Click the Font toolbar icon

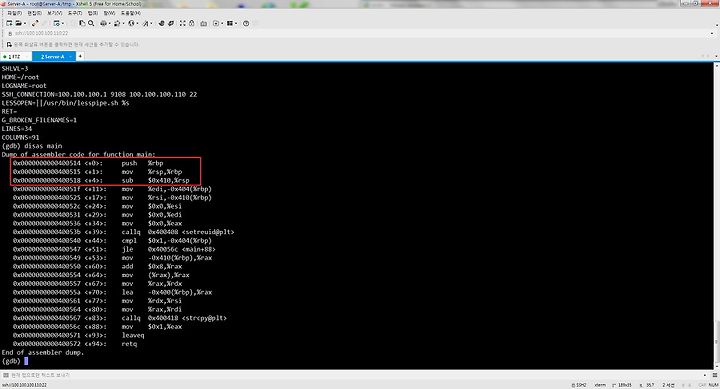coord(146,23)
